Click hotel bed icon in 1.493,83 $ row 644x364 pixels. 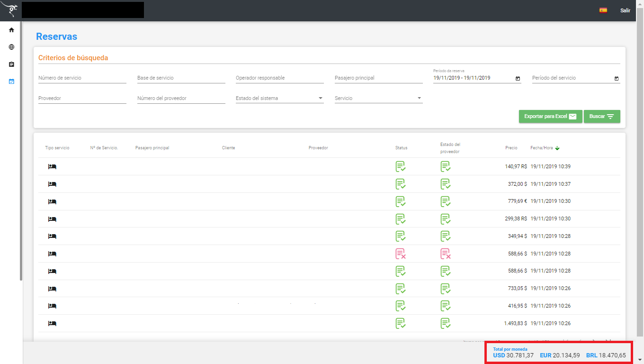[x=52, y=324]
